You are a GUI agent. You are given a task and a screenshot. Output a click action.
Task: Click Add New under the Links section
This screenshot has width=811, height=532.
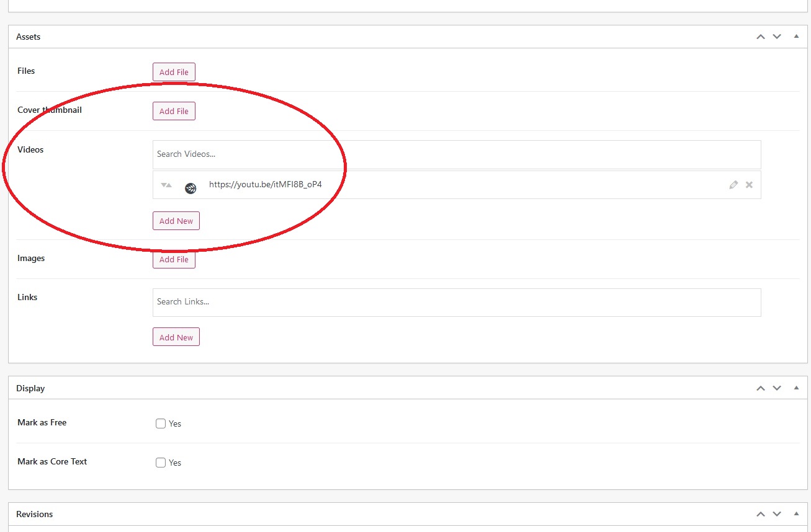pos(176,337)
